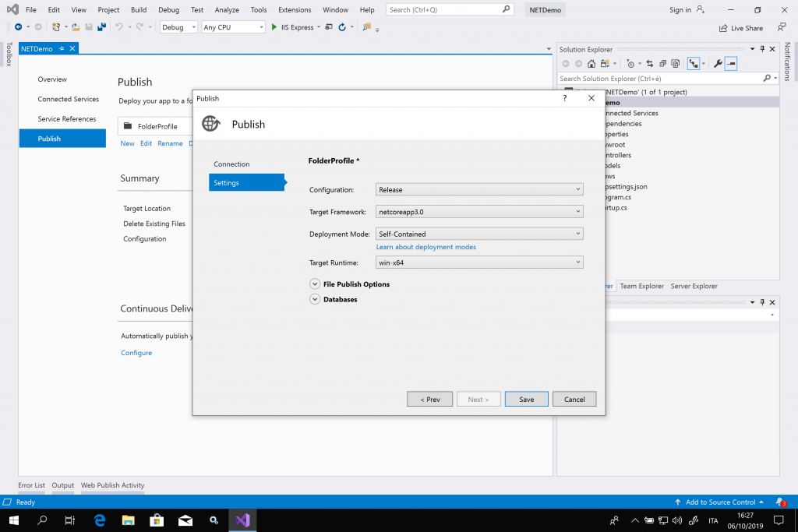
Task: Open the vertical Toolbox tab
Action: [x=9, y=55]
